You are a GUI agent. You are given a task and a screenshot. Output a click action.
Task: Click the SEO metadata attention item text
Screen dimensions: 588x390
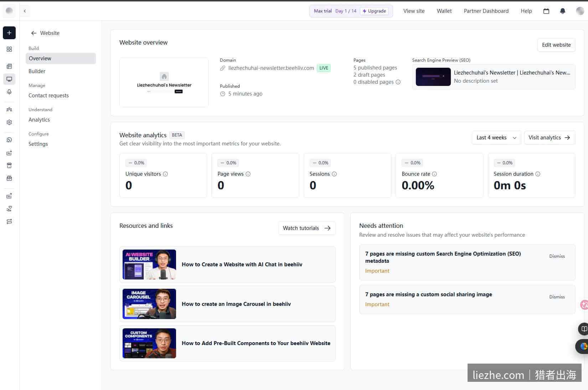(443, 257)
